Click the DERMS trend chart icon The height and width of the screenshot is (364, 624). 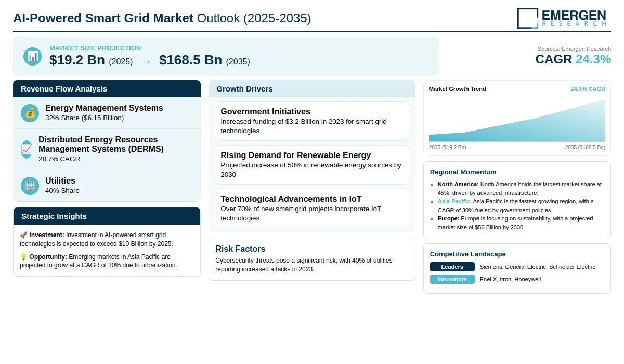26,149
